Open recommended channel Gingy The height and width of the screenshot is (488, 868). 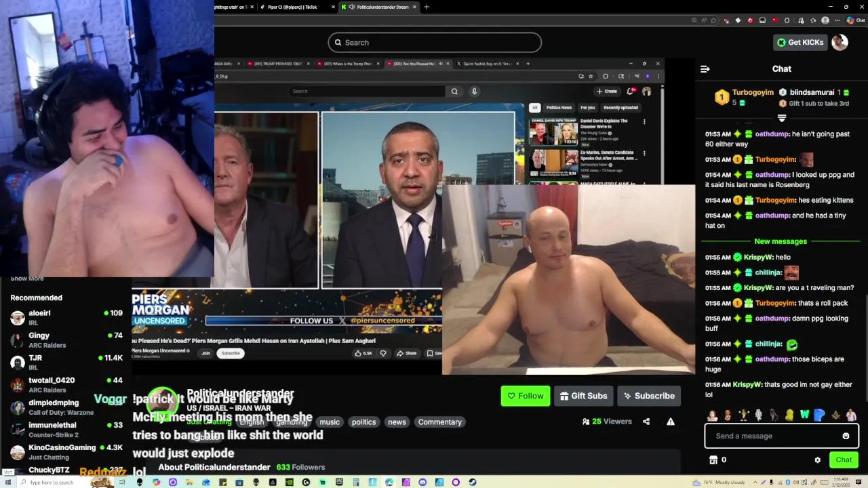[x=66, y=340]
